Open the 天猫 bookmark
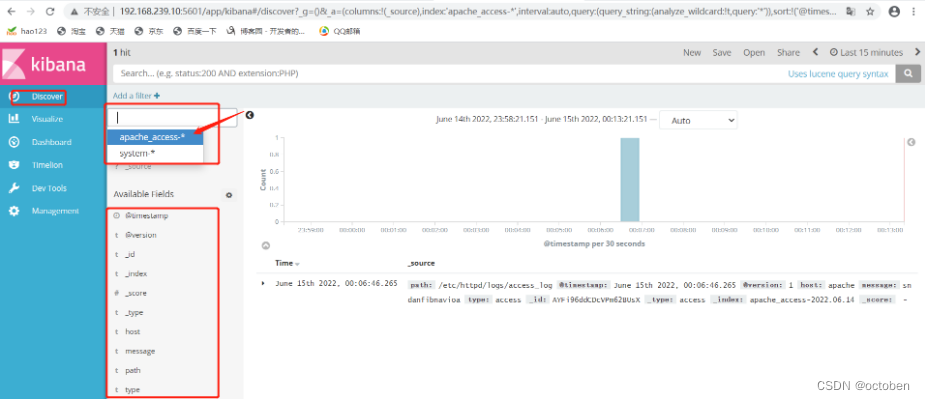925x400 pixels. [x=110, y=31]
